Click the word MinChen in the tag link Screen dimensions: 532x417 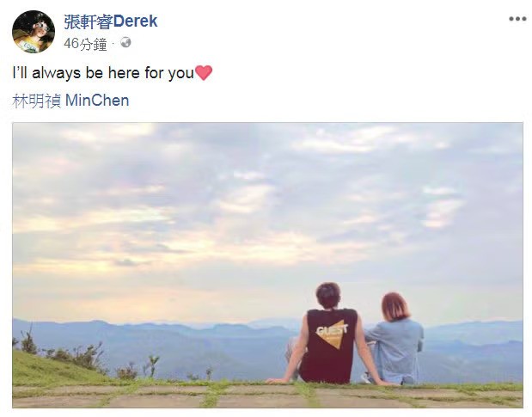pyautogui.click(x=97, y=101)
